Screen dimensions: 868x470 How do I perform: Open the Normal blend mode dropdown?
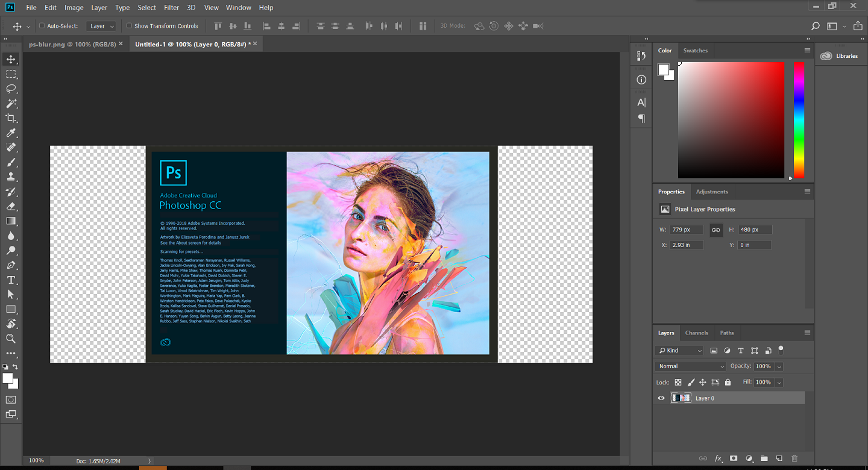[691, 366]
